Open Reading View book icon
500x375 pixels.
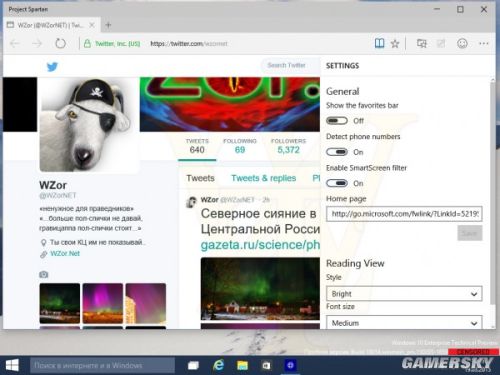[x=379, y=43]
